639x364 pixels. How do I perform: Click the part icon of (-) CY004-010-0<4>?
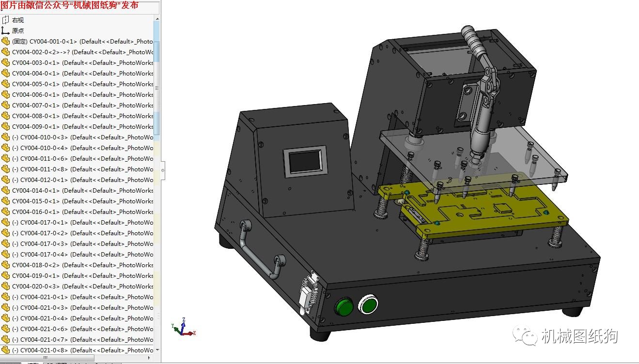[x=5, y=148]
